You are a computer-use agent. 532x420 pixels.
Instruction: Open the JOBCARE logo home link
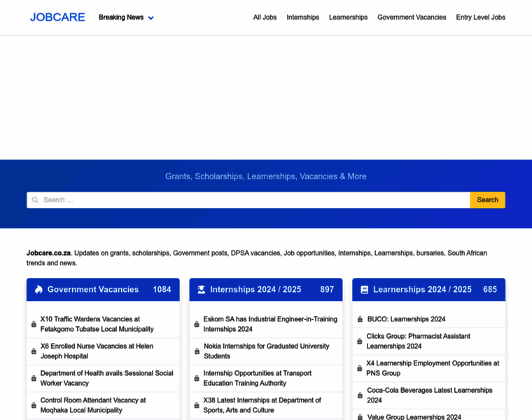(57, 17)
